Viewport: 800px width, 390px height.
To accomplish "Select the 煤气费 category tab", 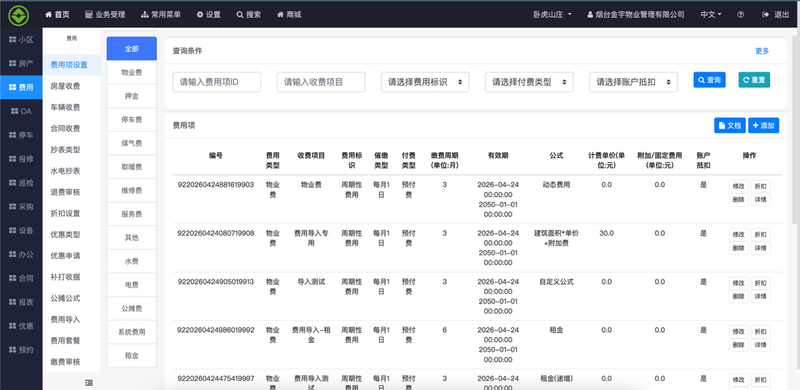I will [x=132, y=143].
